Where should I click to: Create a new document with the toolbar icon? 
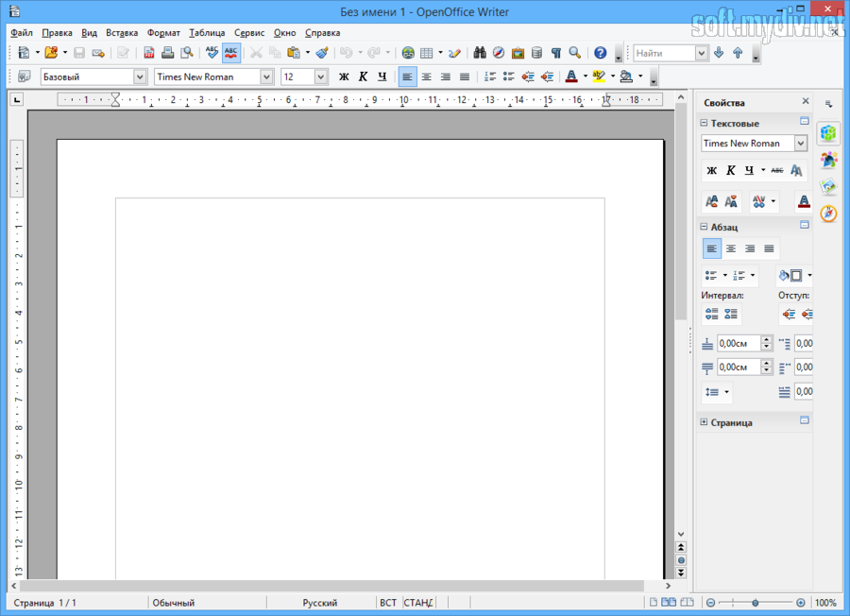coord(24,53)
